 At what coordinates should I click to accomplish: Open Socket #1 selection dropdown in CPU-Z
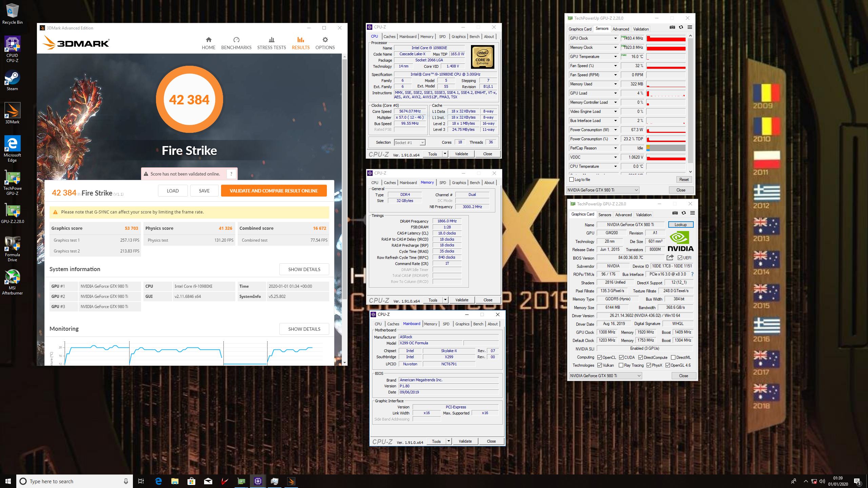point(410,142)
